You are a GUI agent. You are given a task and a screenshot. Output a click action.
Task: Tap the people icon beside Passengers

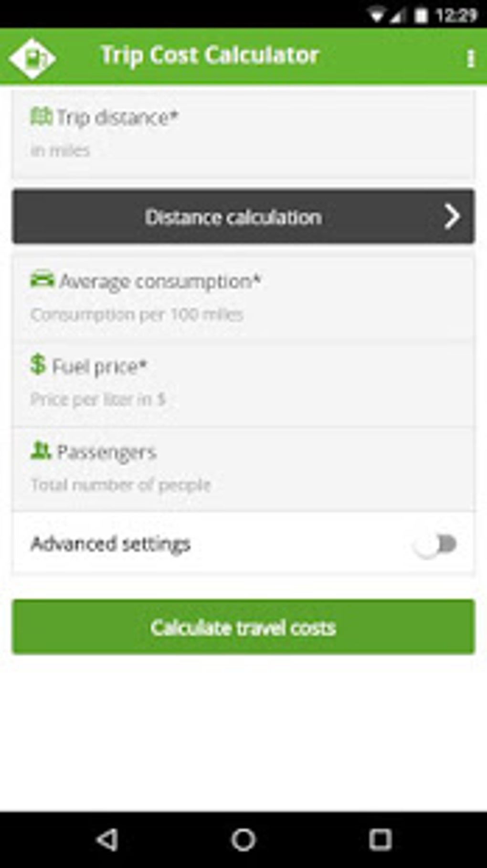[41, 450]
